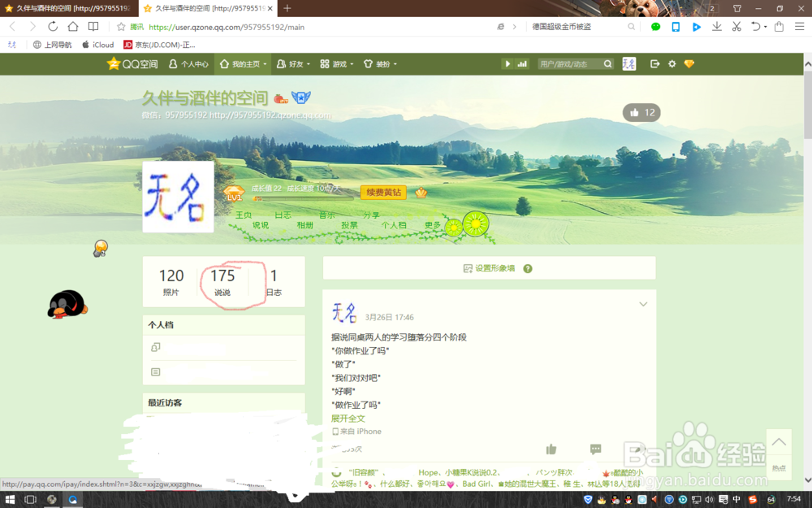This screenshot has width=812, height=508.
Task: Click the comment bubble icon on the post
Action: tap(595, 448)
